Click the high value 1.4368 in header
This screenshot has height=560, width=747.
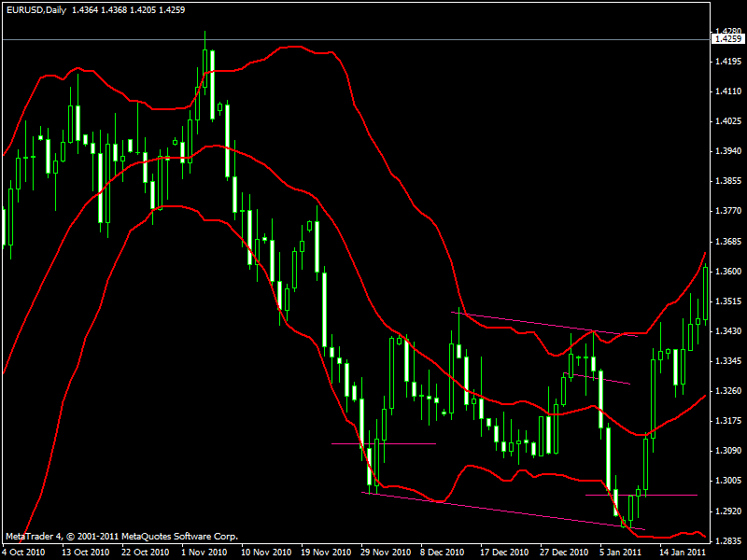click(114, 9)
